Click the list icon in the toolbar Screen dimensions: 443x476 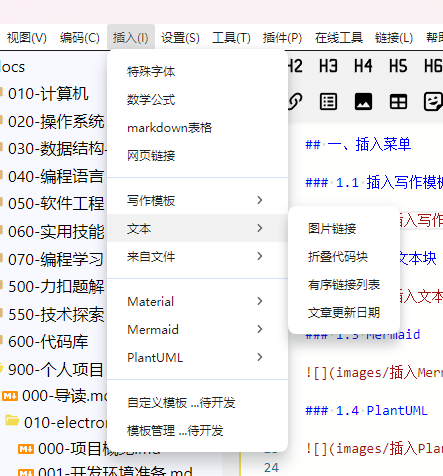328,102
